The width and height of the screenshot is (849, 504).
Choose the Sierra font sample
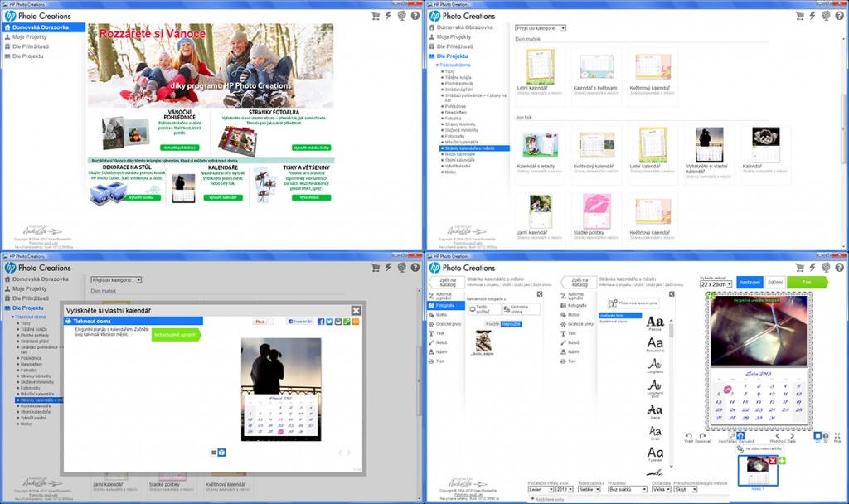tap(655, 411)
